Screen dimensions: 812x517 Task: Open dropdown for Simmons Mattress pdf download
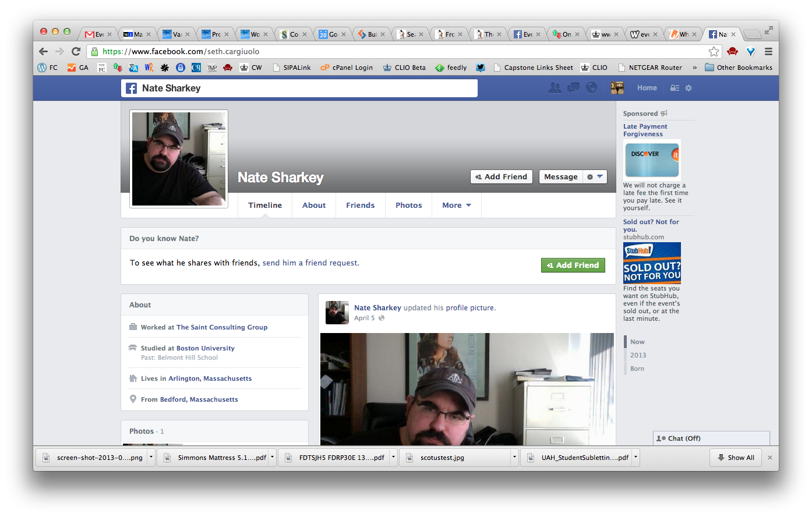(272, 458)
